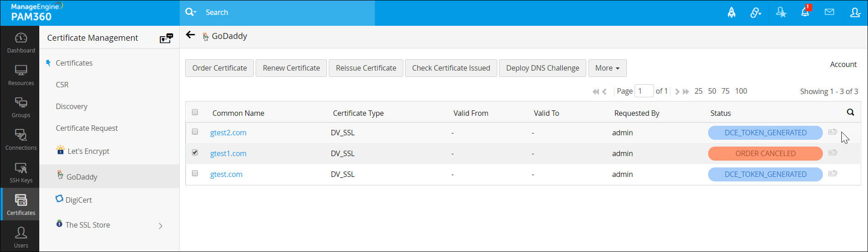Expand the More dropdown button
Screen dimensions: 868x252
click(607, 68)
